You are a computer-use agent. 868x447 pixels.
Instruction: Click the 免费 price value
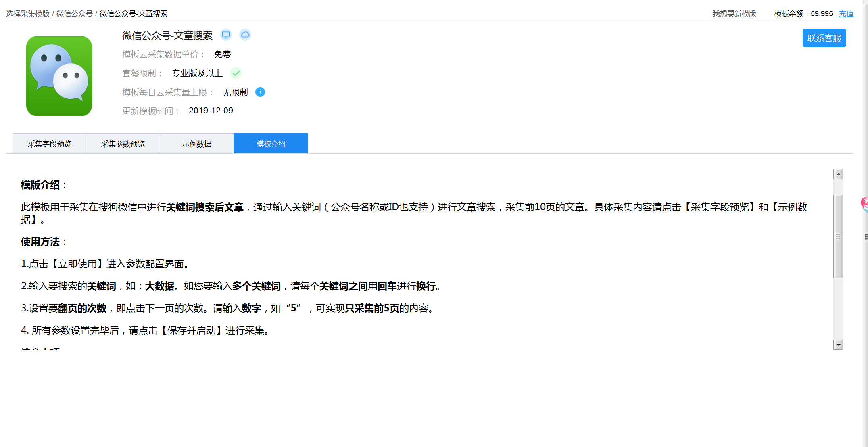pos(222,54)
